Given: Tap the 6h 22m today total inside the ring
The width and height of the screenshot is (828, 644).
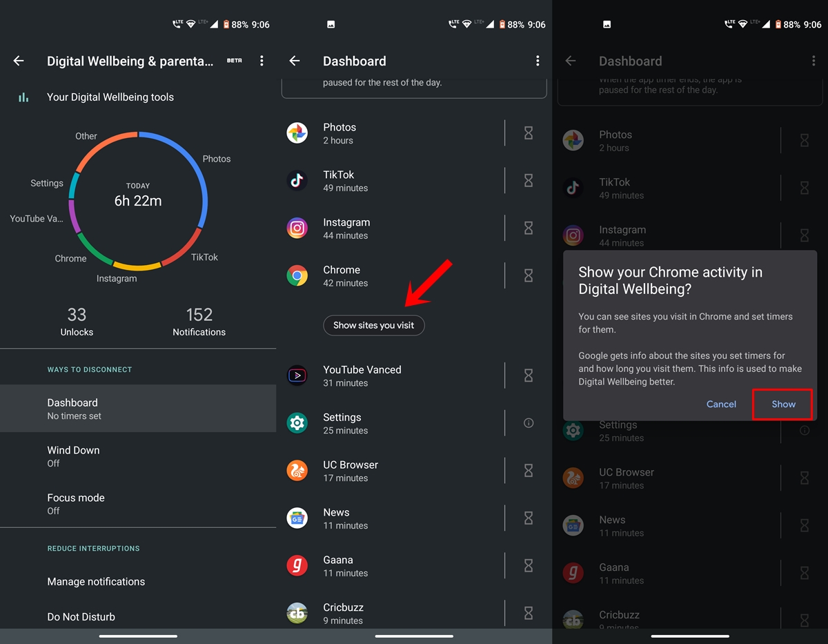Looking at the screenshot, I should pyautogui.click(x=138, y=201).
